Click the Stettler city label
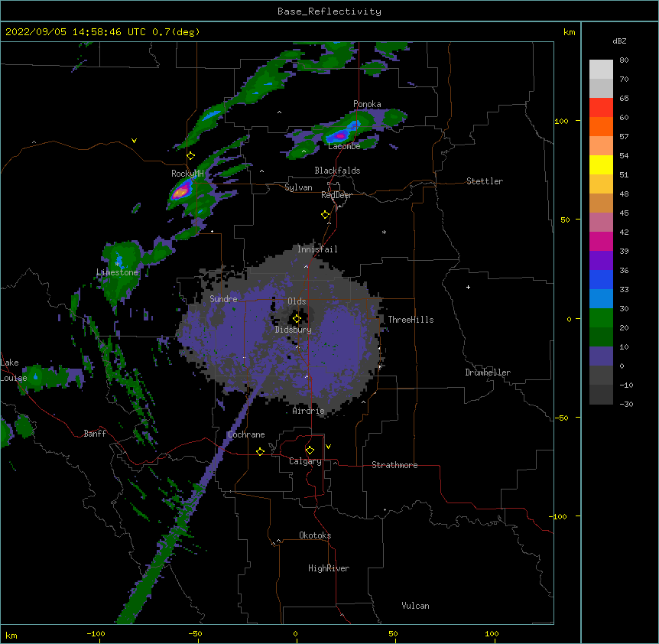This screenshot has height=644, width=659. [x=485, y=181]
